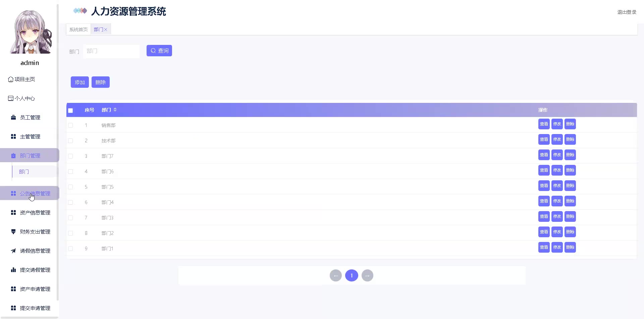Collapse the 部门管理 sidebar menu
This screenshot has height=319, width=644.
point(30,155)
